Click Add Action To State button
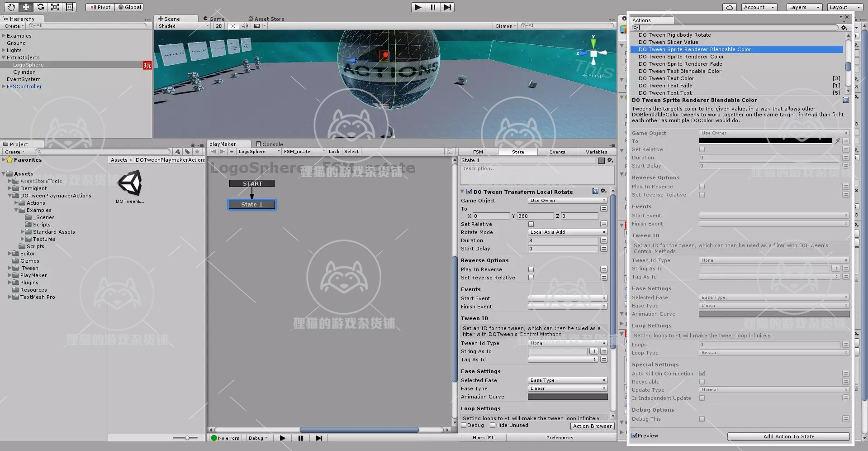 tap(788, 437)
